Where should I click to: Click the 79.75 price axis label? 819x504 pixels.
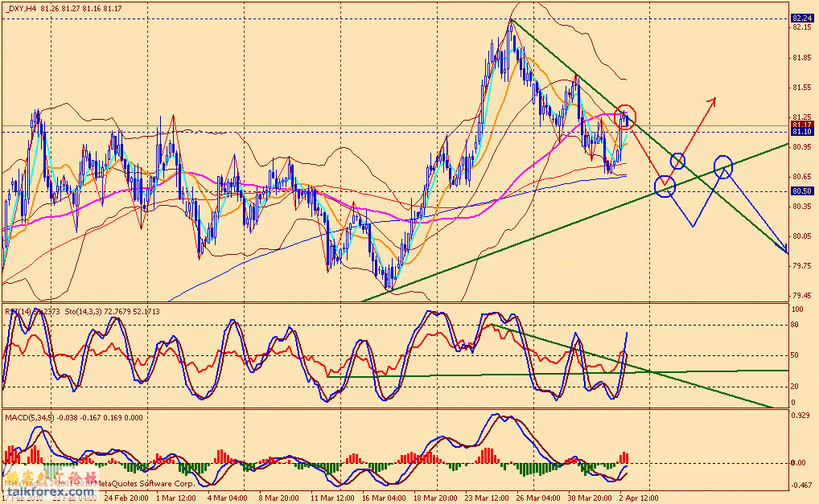click(802, 266)
